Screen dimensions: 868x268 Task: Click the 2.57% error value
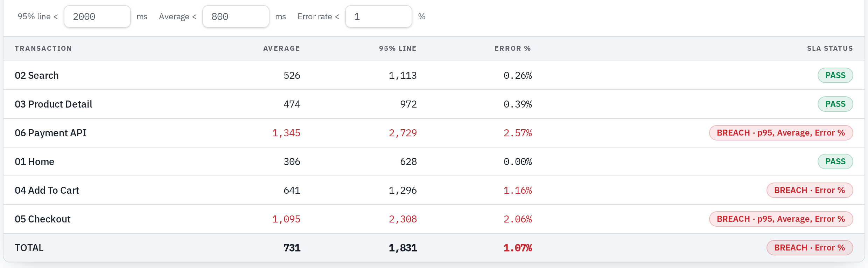[x=518, y=133]
